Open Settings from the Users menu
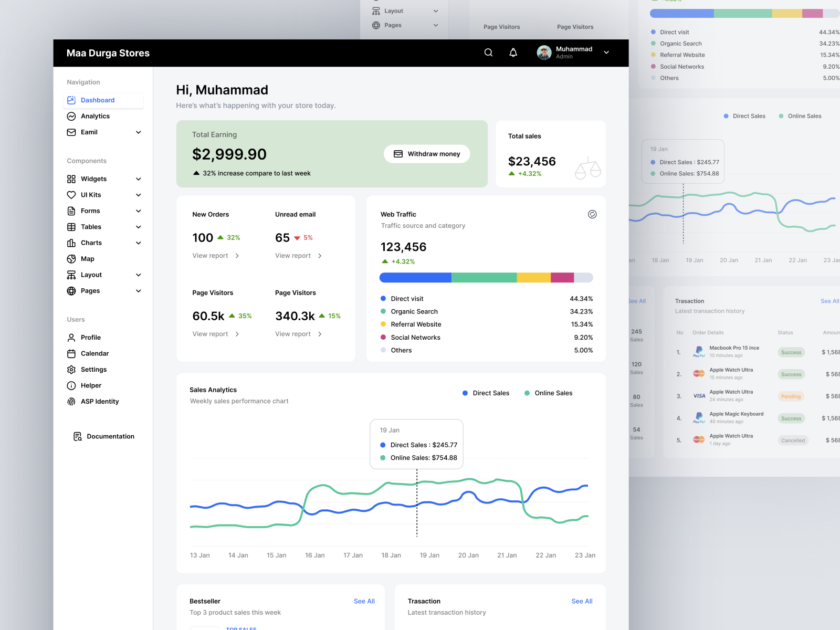 coord(71,369)
